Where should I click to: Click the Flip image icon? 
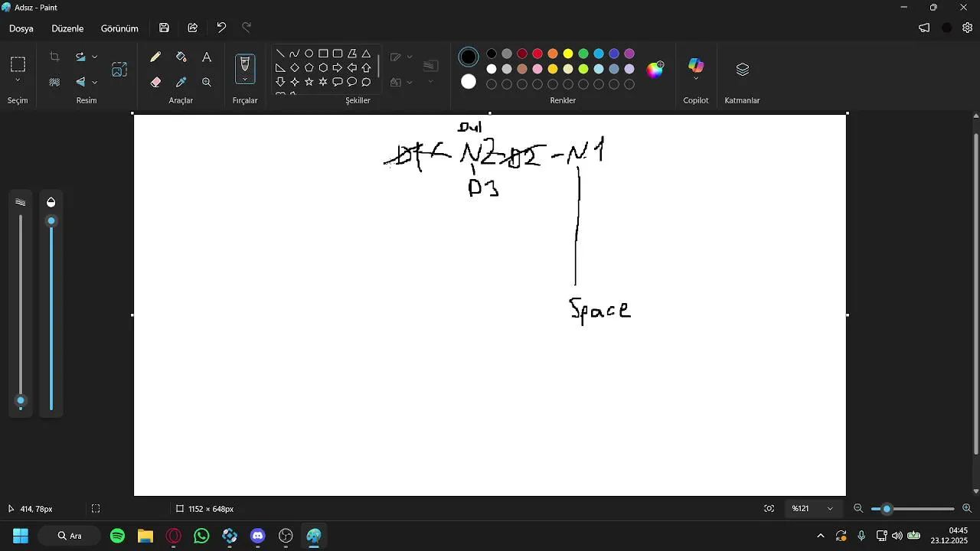click(80, 82)
